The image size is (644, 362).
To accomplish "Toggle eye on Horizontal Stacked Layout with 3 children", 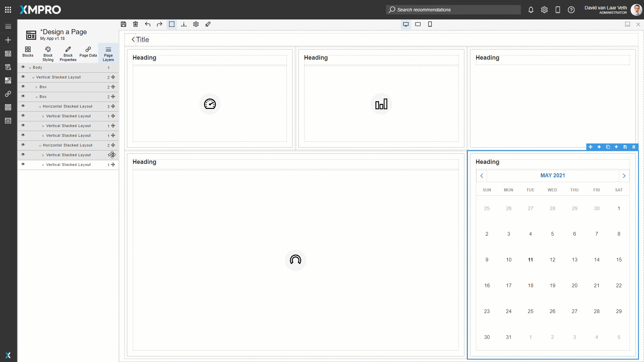I will [x=23, y=106].
